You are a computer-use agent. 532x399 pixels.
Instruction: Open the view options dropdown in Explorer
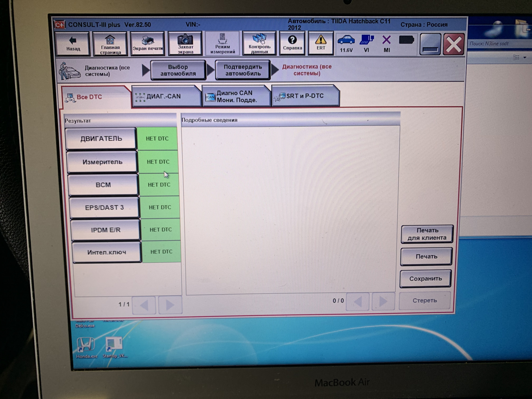(525, 58)
